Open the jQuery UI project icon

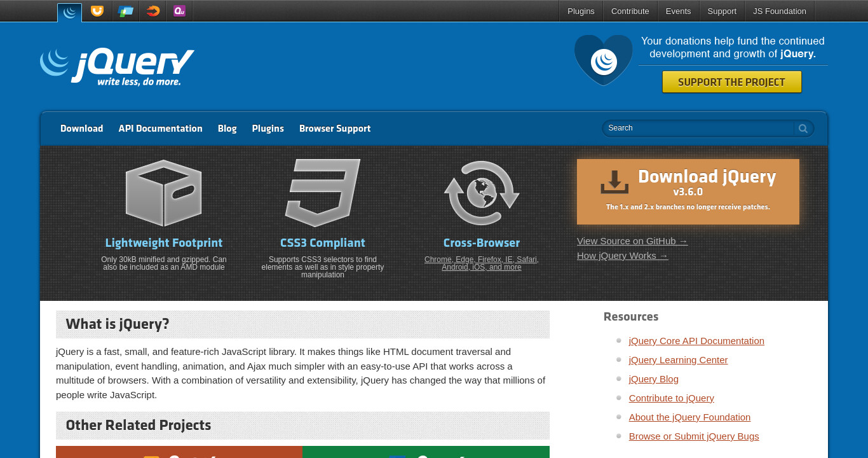[x=97, y=11]
